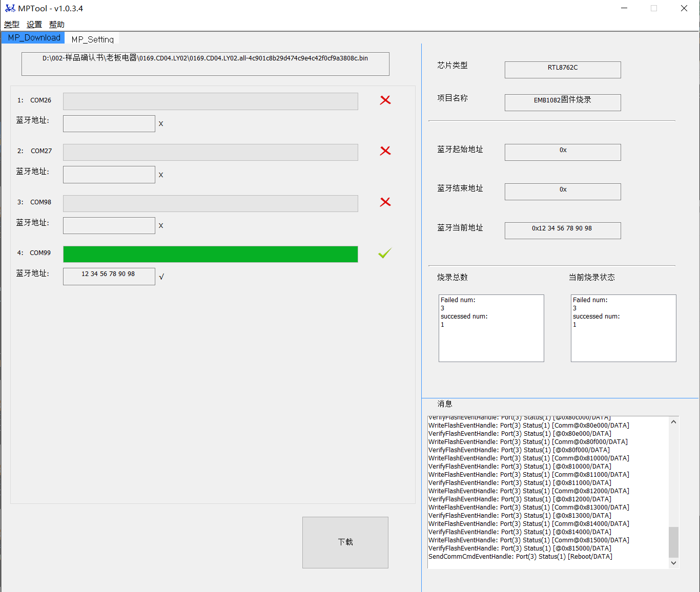Click log line WriteFlashEventHandle Comm@0x810000
This screenshot has width=700, height=592.
click(529, 458)
